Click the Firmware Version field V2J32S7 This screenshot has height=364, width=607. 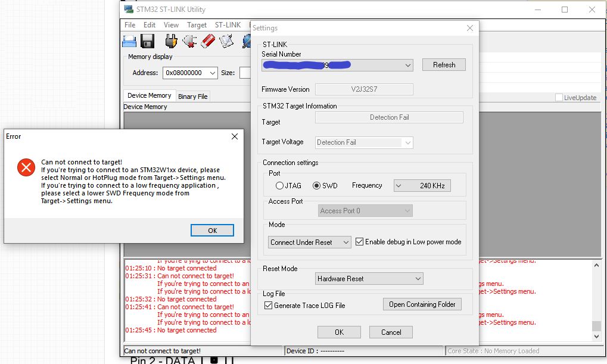[364, 89]
